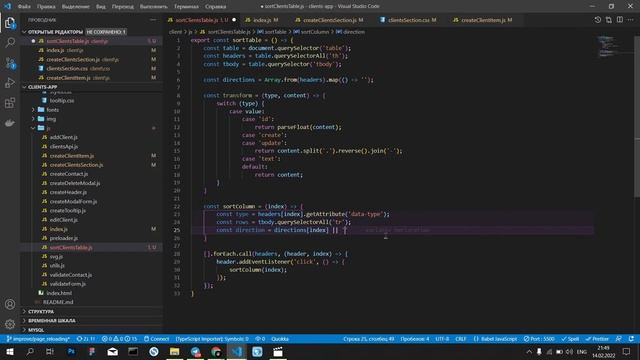Switch to the createClientItem.js tab
This screenshot has width=640, height=360.
click(482, 20)
